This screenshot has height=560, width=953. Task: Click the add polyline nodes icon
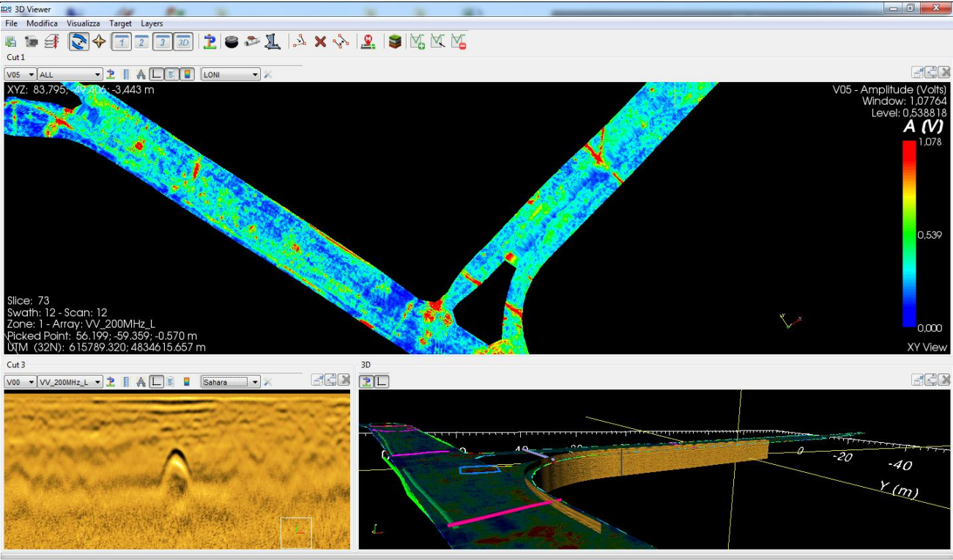coord(299,42)
